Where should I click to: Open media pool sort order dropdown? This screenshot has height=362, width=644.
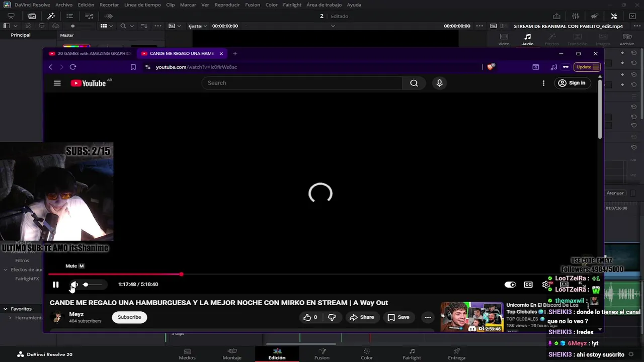click(x=144, y=26)
